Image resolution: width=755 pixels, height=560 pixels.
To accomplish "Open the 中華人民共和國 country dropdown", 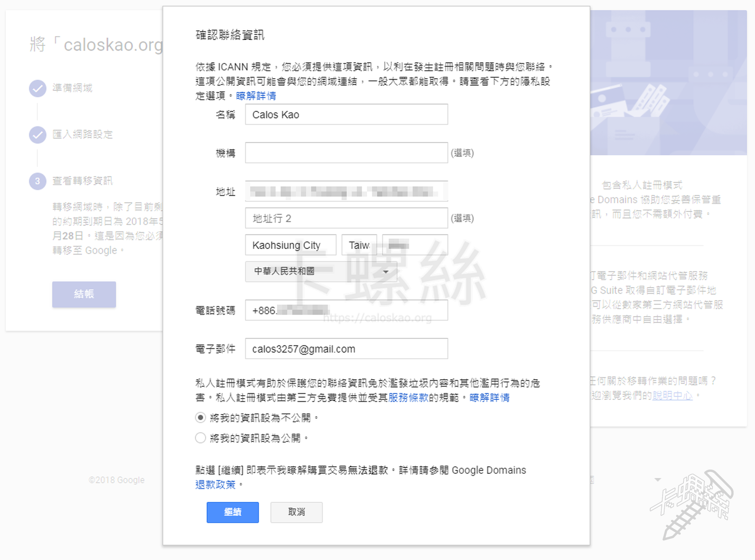I will point(321,271).
